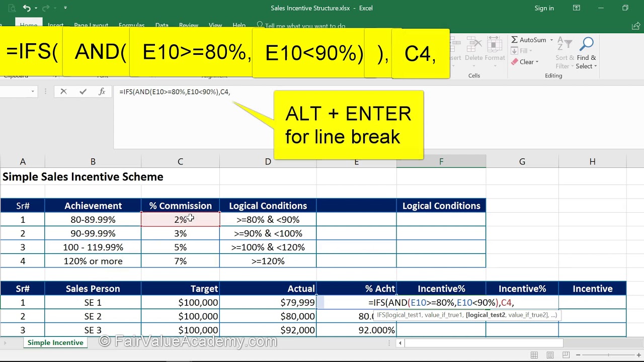Click logical_test2 in the IFS function tooltip

[486, 315]
